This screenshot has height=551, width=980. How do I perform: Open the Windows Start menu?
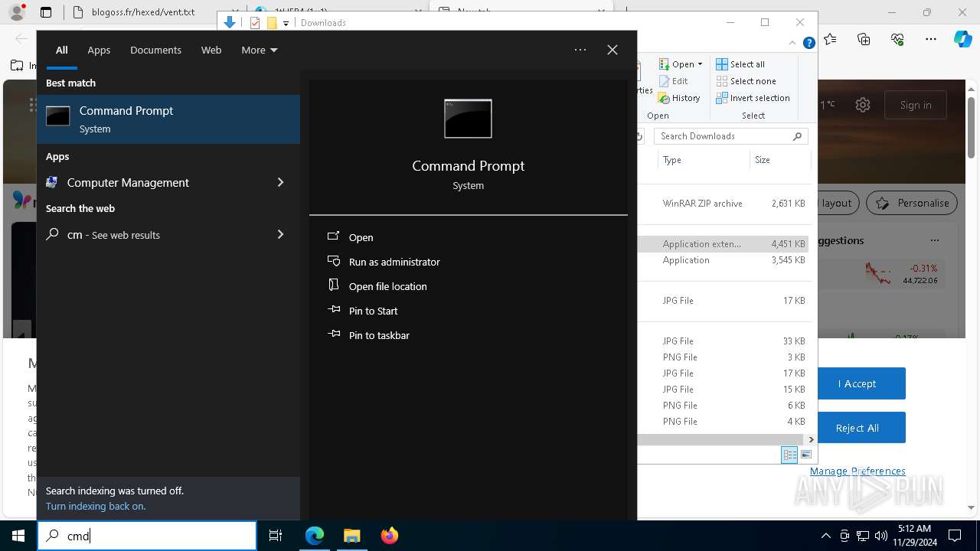click(x=18, y=536)
